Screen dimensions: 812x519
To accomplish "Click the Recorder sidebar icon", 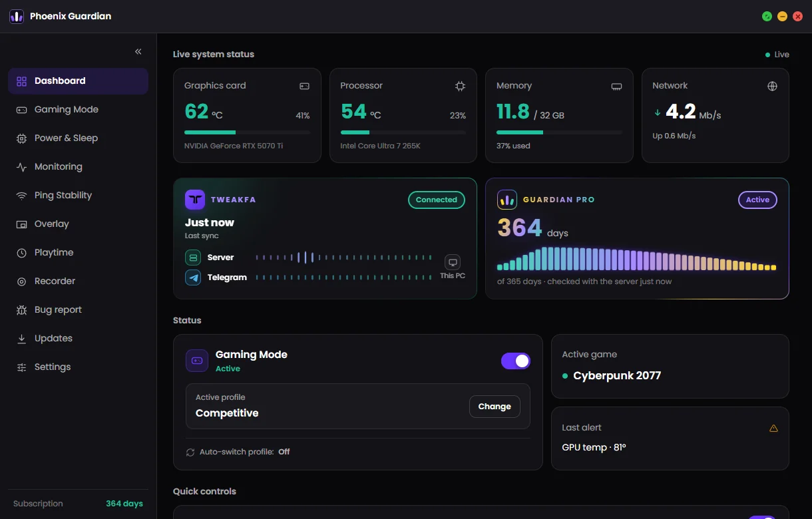I will click(x=21, y=281).
